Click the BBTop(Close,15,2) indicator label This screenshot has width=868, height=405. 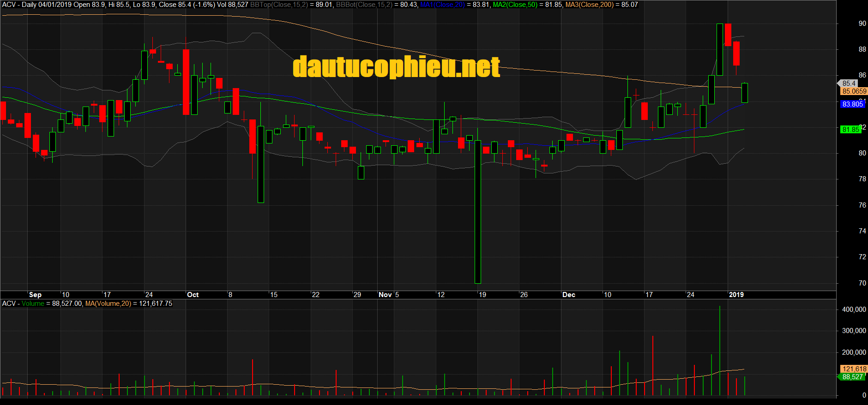[279, 5]
